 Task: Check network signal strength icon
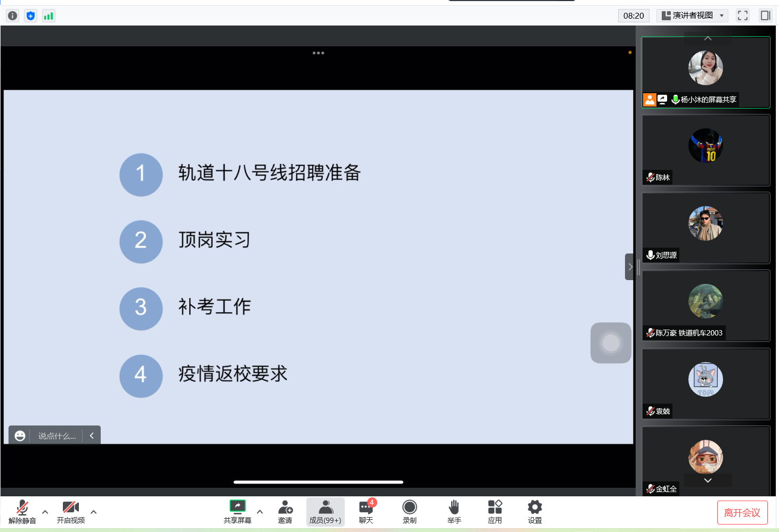[48, 16]
